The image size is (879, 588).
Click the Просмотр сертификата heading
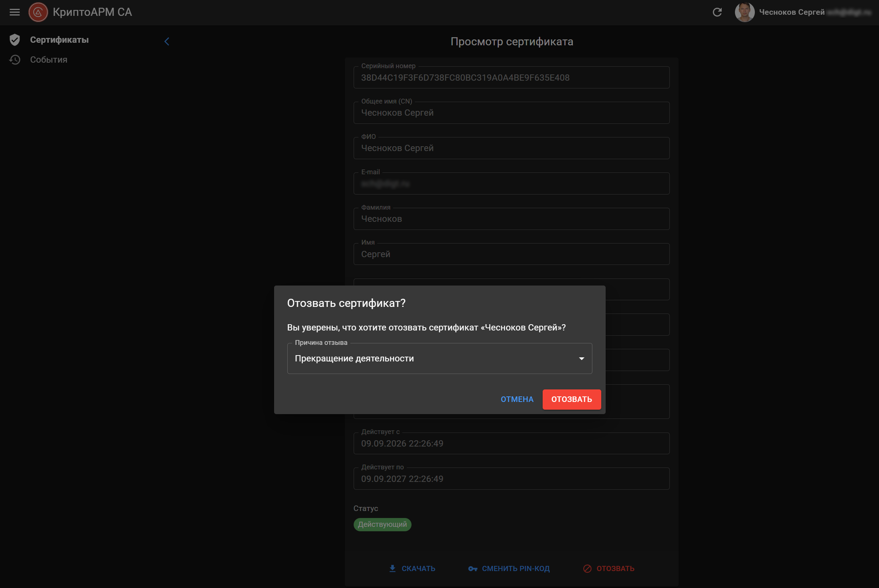(511, 42)
